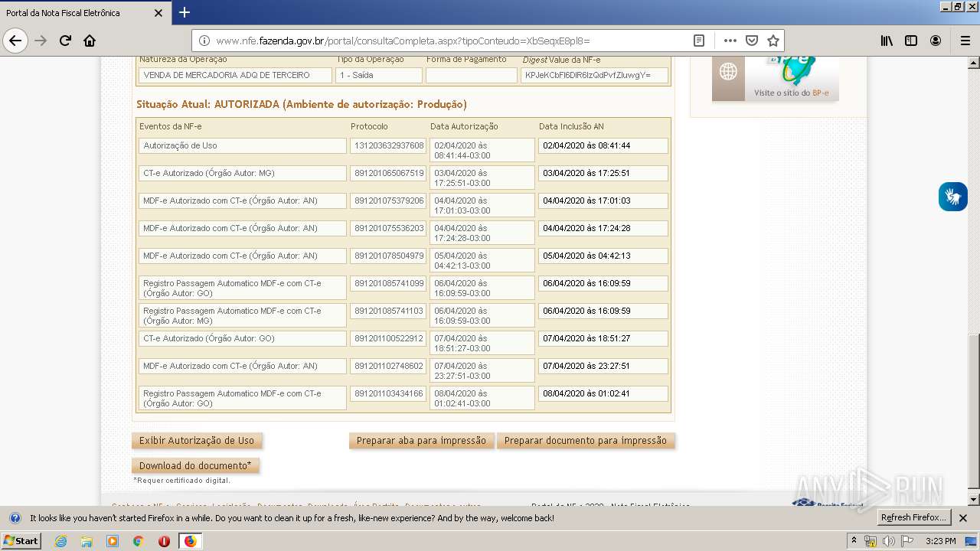The image size is (980, 551).
Task: Show hidden tray icons arrow
Action: 854,541
